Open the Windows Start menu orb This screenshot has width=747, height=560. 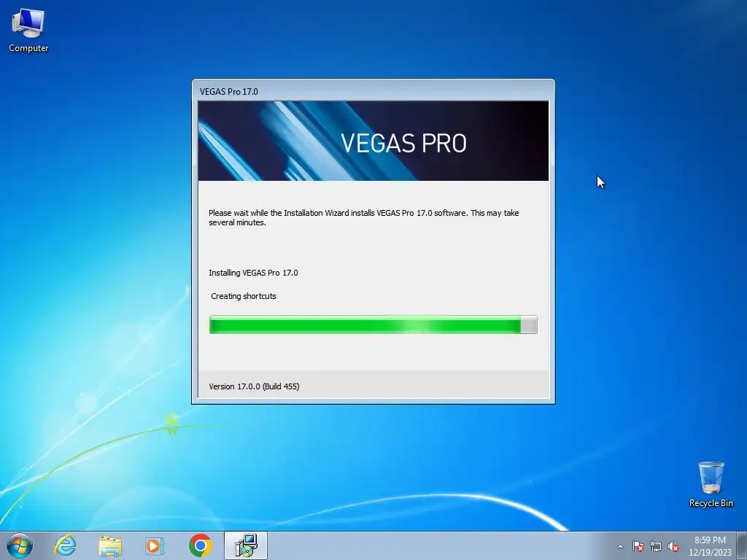coord(20,545)
